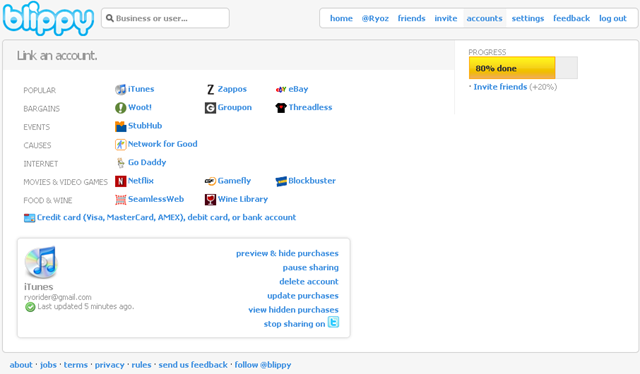Open the accounts tab in navigation

pyautogui.click(x=484, y=18)
